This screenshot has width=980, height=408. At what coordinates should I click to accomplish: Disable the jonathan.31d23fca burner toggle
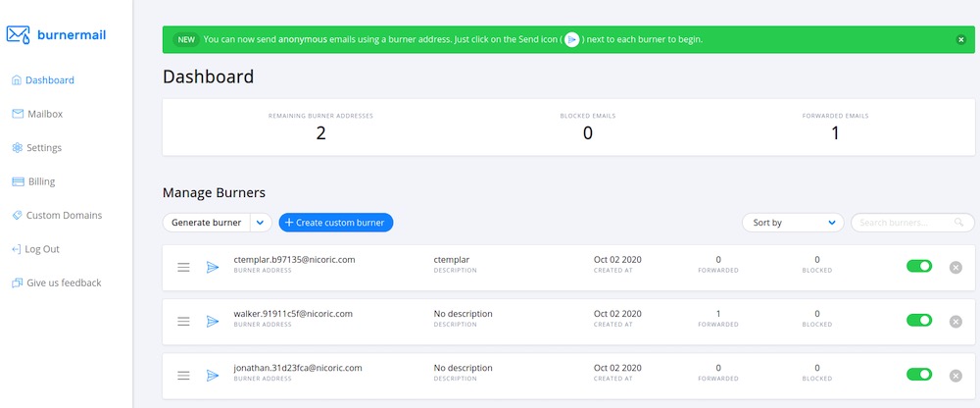click(919, 375)
